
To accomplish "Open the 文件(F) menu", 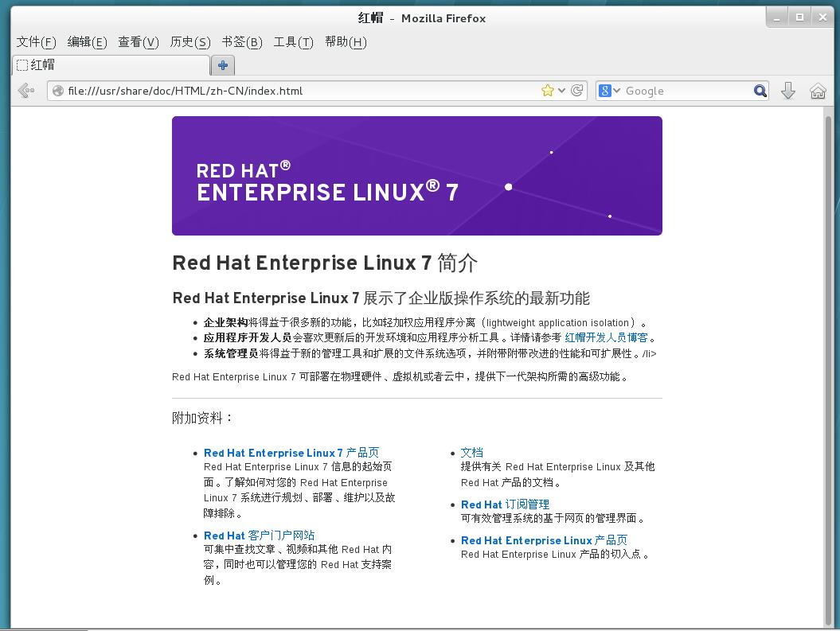I will coord(36,41).
